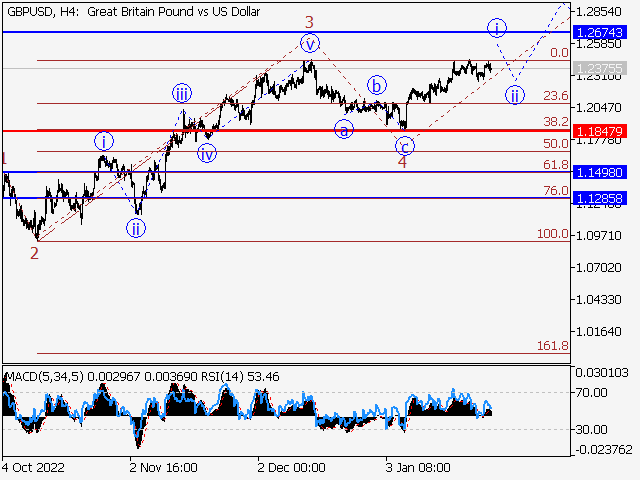640x480 pixels.
Task: Click the red wave 4 label
Action: click(x=402, y=162)
